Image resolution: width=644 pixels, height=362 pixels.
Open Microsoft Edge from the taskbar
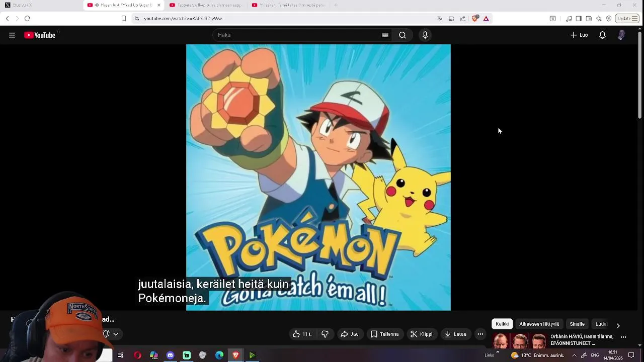click(219, 355)
